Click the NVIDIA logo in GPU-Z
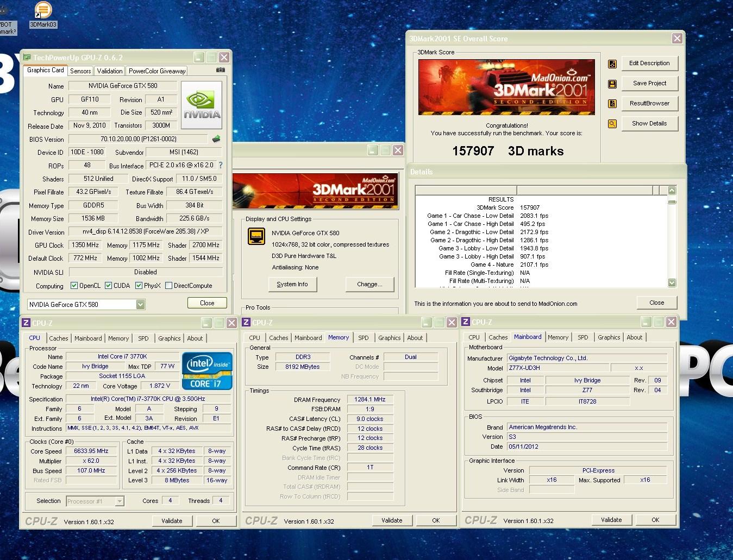 pyautogui.click(x=202, y=105)
